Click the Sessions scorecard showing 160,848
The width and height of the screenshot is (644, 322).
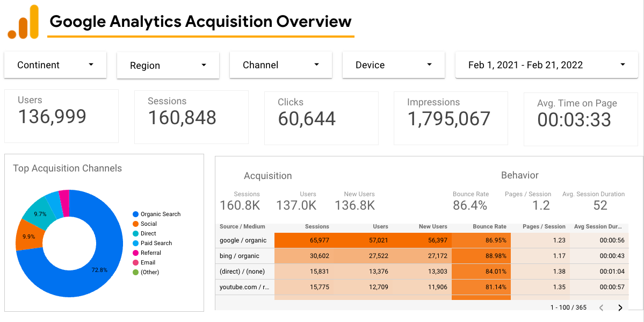pos(191,117)
